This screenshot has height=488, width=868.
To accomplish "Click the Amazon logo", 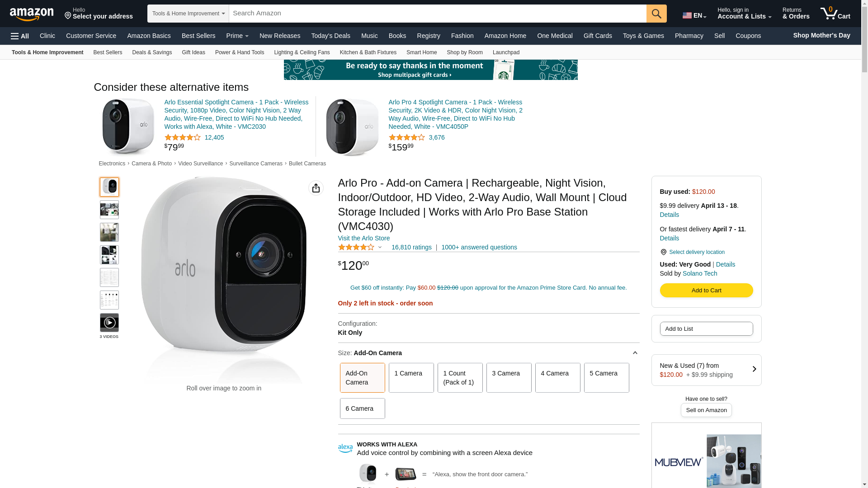I will pyautogui.click(x=32, y=14).
